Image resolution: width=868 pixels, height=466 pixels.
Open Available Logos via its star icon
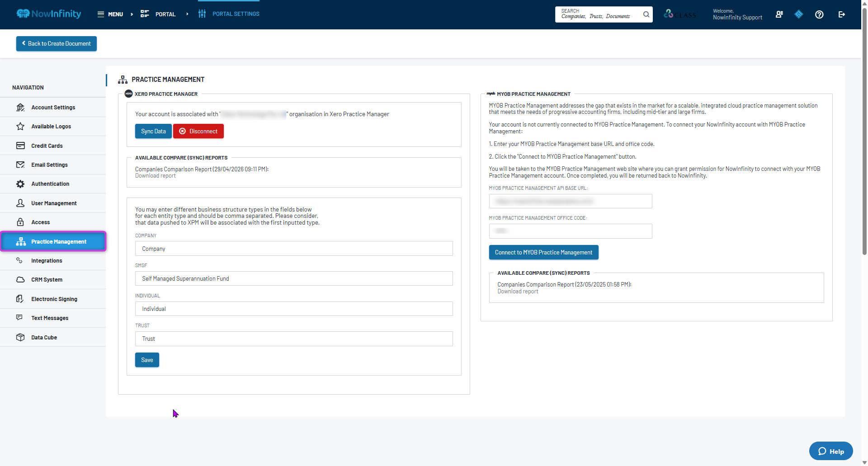click(x=20, y=127)
